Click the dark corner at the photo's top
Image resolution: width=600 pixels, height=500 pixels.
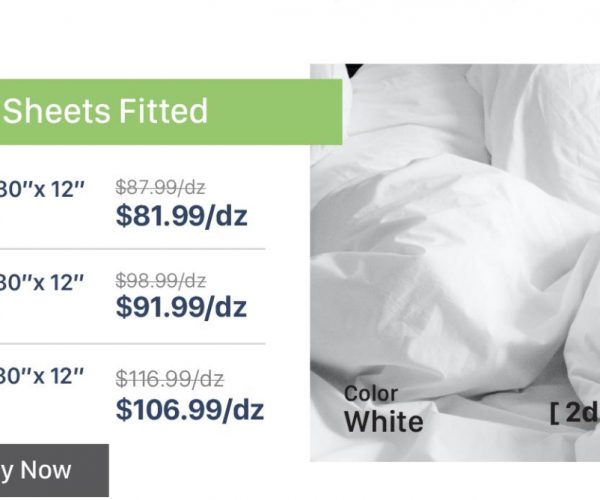coord(352,70)
